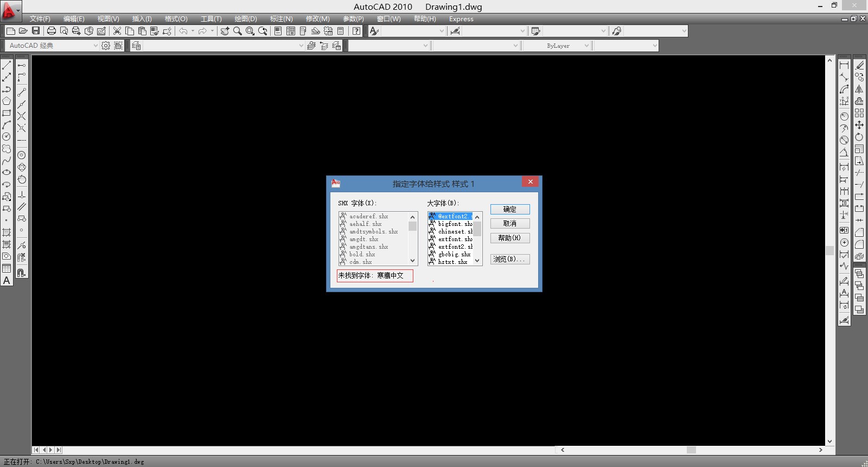This screenshot has width=868, height=467.
Task: Select the Line draw tool
Action: [x=7, y=65]
